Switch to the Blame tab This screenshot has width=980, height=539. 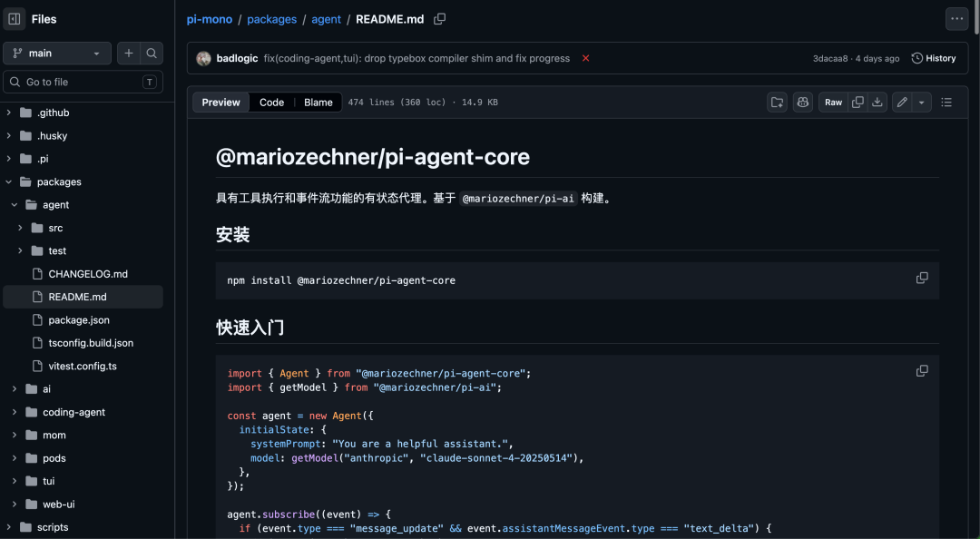tap(318, 103)
